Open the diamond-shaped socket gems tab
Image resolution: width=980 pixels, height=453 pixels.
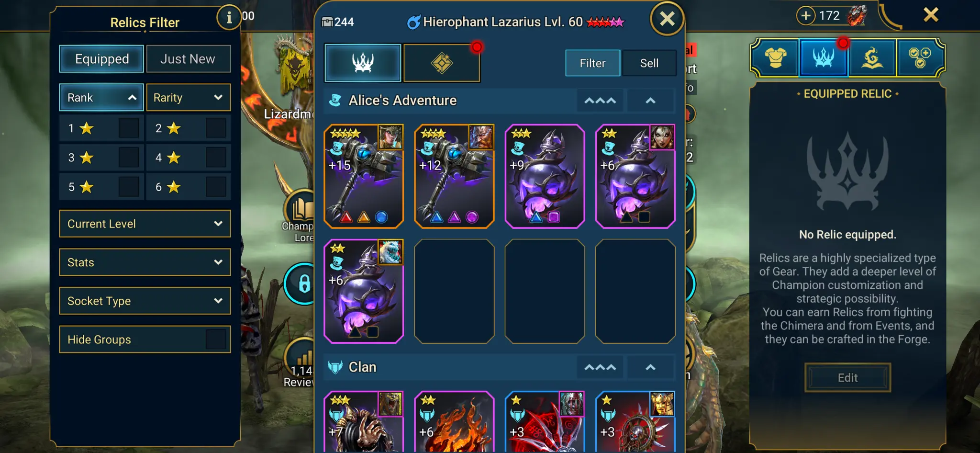442,63
